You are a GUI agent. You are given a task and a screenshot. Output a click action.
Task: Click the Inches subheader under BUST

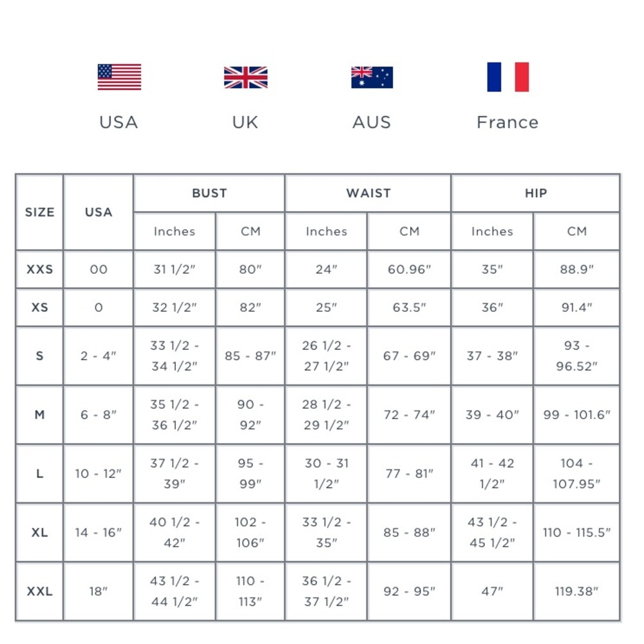(x=175, y=231)
